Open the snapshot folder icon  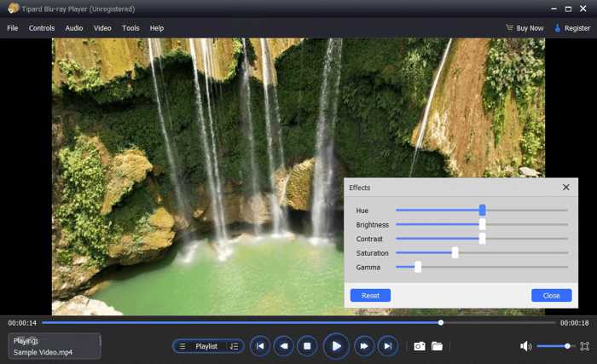pyautogui.click(x=437, y=346)
